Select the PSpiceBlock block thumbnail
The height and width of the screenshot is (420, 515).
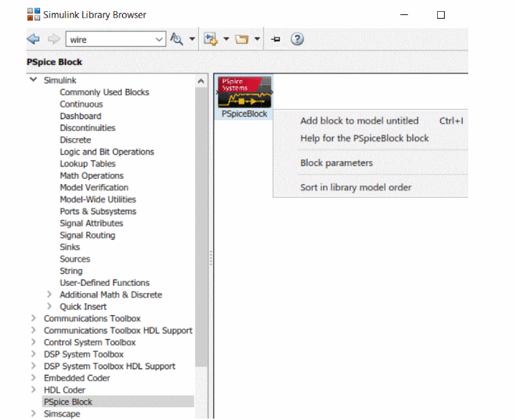245,92
